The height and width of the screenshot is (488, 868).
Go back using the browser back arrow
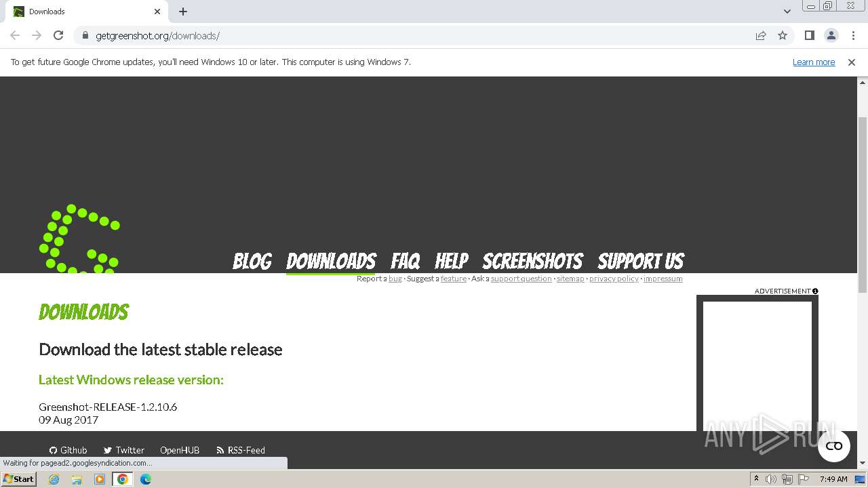(x=15, y=35)
